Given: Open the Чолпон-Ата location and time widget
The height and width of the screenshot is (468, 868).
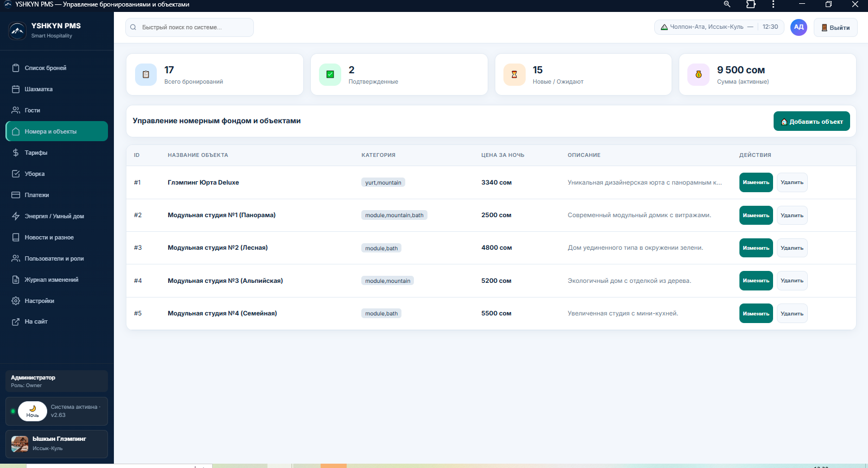Looking at the screenshot, I should point(719,27).
